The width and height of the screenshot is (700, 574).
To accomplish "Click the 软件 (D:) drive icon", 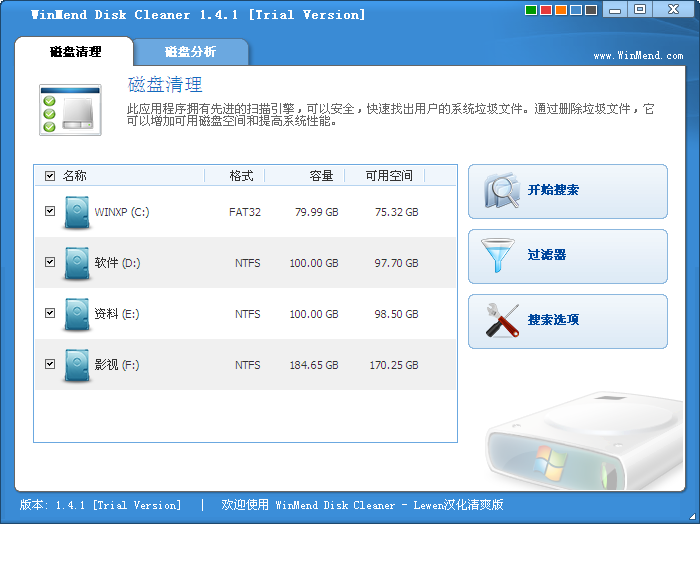I will [x=77, y=263].
